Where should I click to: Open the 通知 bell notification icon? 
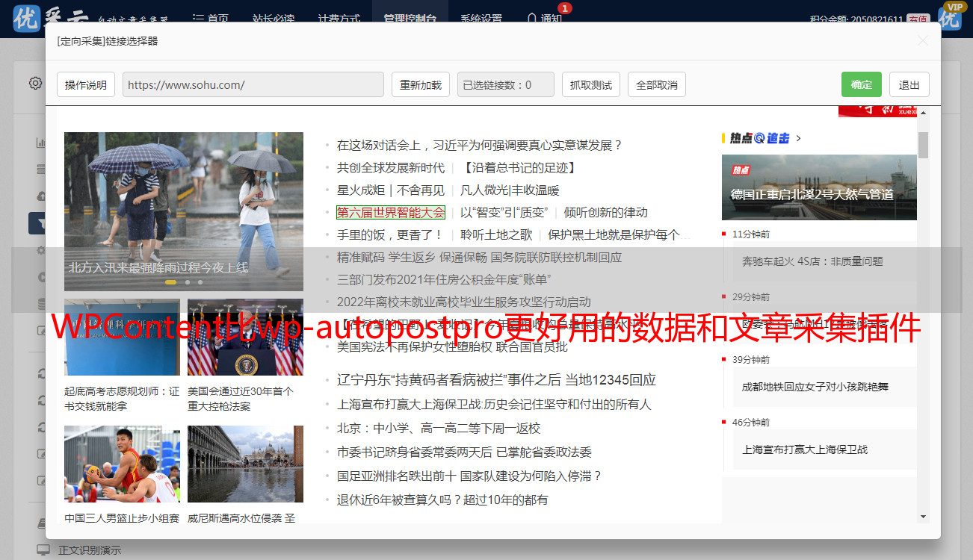[532, 19]
